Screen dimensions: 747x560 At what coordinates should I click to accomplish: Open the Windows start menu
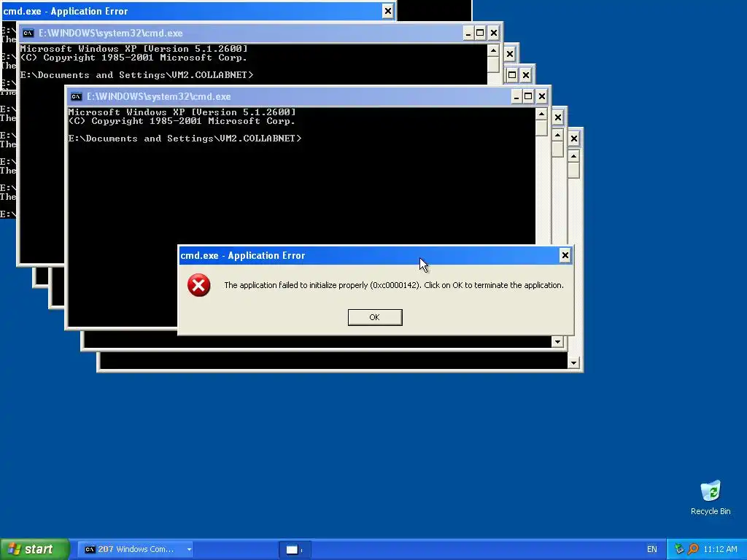[x=35, y=549]
